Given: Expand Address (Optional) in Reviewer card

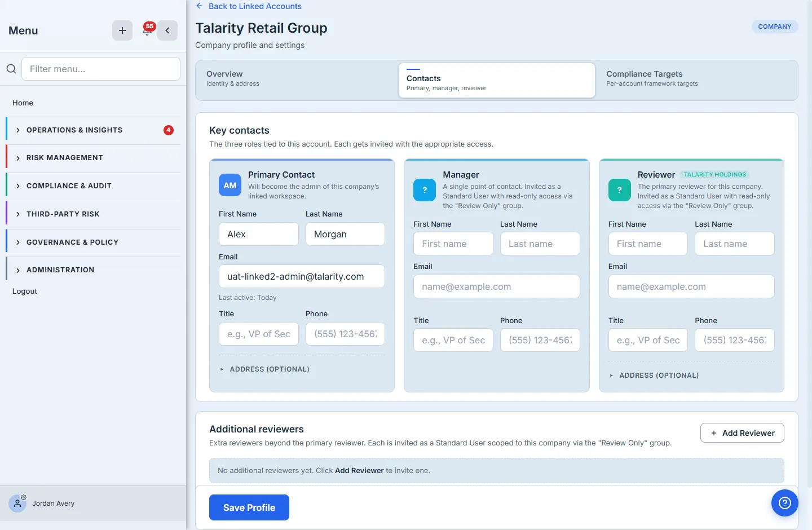Looking at the screenshot, I should pyautogui.click(x=654, y=376).
